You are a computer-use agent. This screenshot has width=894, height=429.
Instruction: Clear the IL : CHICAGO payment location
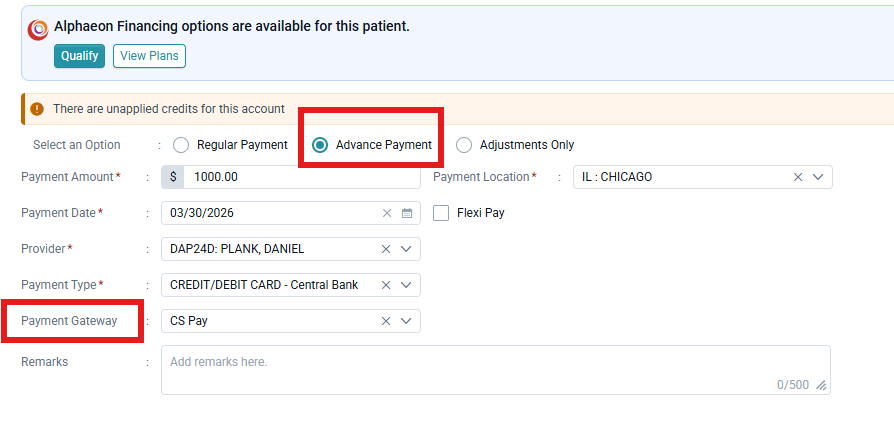click(798, 177)
